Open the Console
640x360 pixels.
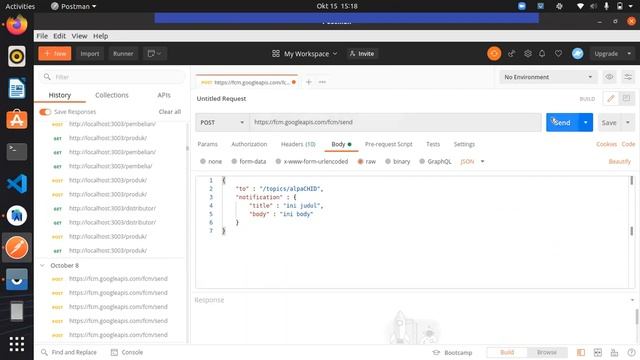coord(127,352)
